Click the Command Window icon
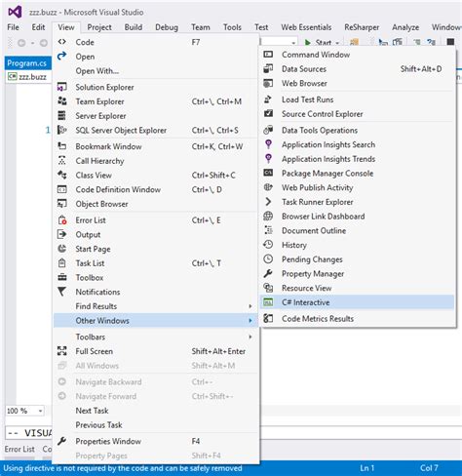The height and width of the screenshot is (476, 462). click(x=268, y=55)
